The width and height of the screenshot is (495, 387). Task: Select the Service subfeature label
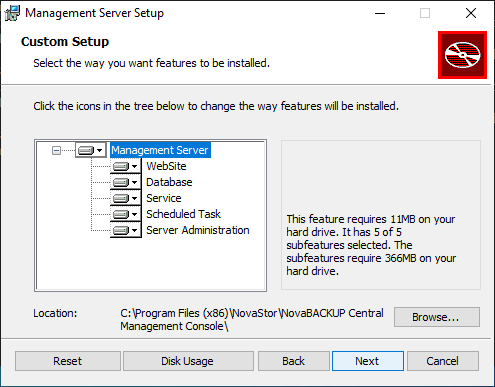click(164, 198)
